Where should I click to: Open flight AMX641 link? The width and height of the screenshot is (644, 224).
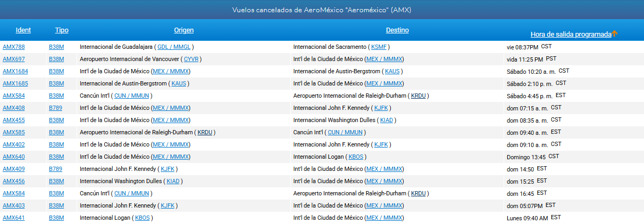pyautogui.click(x=14, y=218)
